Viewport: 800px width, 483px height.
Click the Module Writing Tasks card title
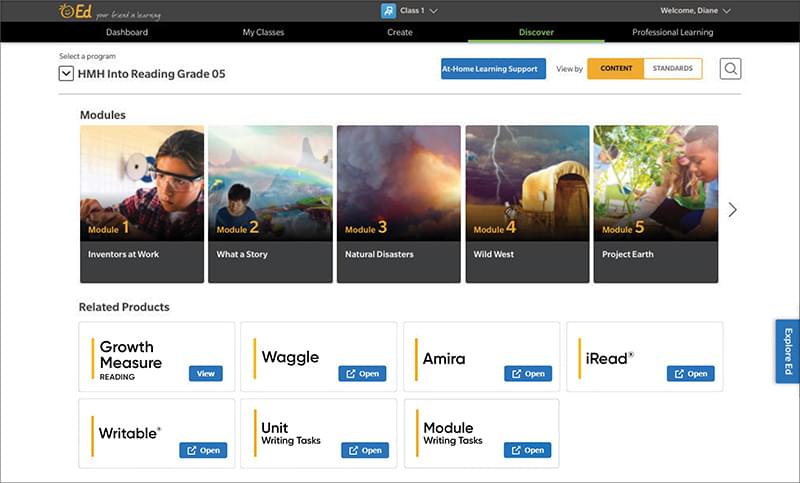(453, 433)
